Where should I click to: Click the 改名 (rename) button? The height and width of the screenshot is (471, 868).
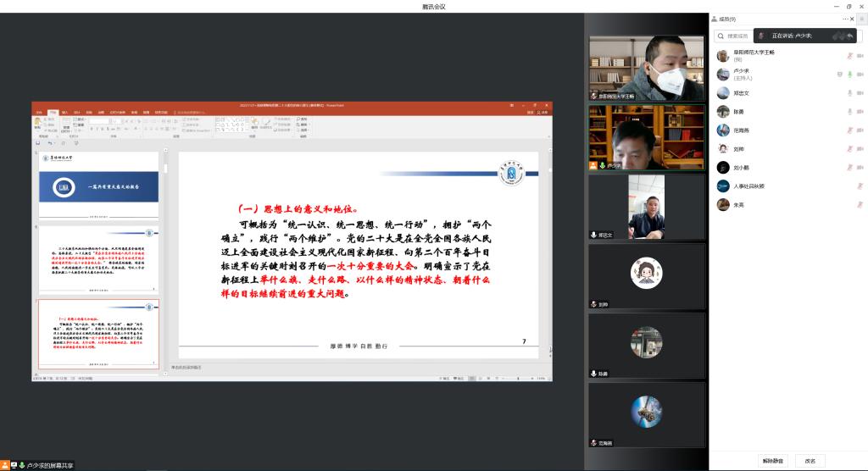tap(810, 461)
